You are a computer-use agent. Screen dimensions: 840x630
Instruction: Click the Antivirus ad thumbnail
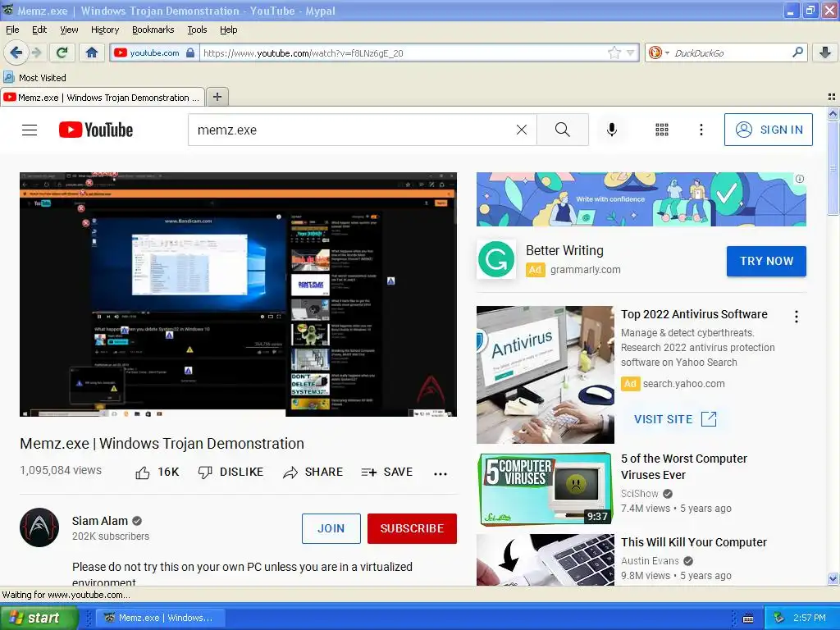(546, 374)
